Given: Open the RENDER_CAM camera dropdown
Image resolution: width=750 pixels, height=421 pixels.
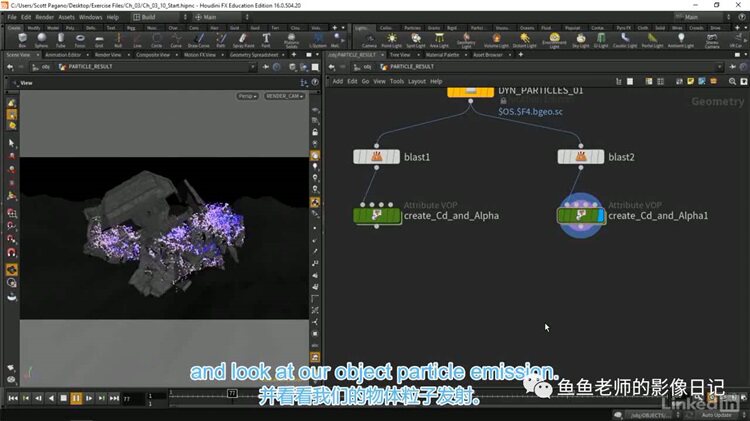Looking at the screenshot, I should pyautogui.click(x=284, y=96).
